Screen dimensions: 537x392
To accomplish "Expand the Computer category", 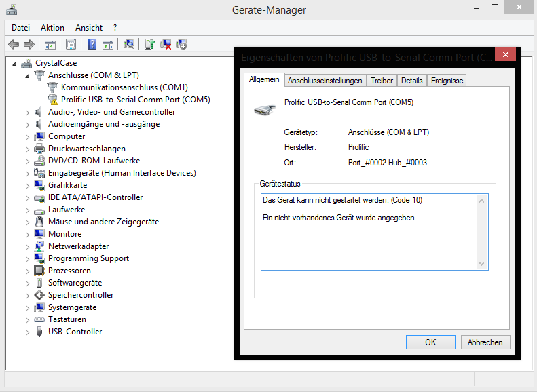I will (27, 137).
